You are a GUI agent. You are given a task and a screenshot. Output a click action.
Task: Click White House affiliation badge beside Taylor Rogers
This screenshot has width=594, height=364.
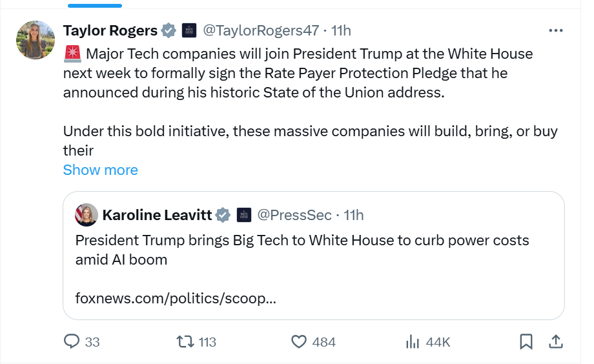pyautogui.click(x=189, y=30)
